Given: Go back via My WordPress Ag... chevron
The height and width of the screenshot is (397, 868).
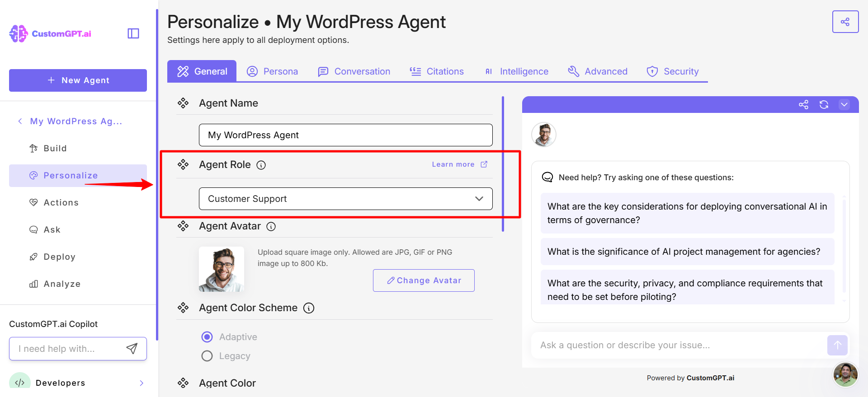Looking at the screenshot, I should coord(20,121).
